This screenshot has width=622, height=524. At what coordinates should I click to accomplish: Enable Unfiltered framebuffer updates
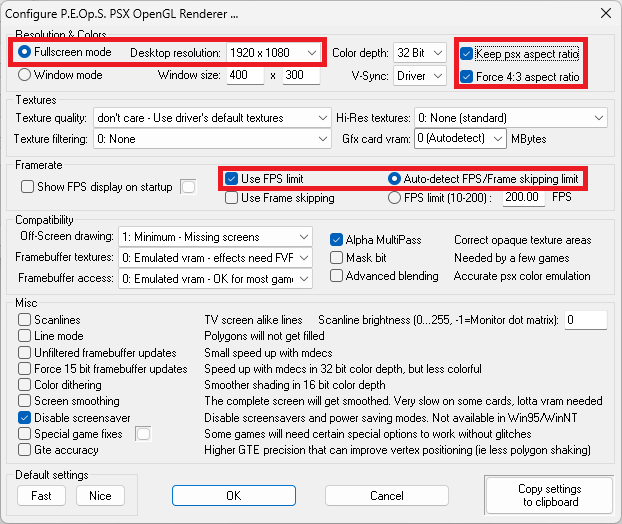tap(24, 352)
